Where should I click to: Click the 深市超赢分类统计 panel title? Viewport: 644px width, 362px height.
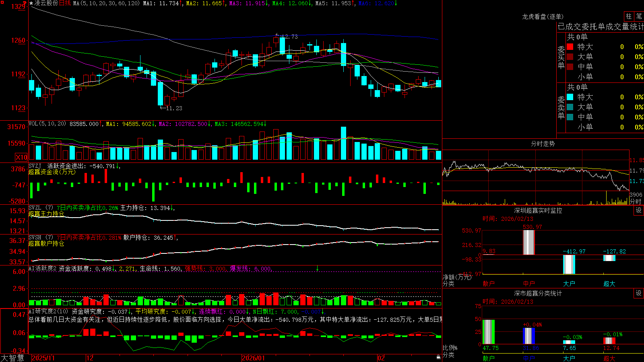click(538, 293)
